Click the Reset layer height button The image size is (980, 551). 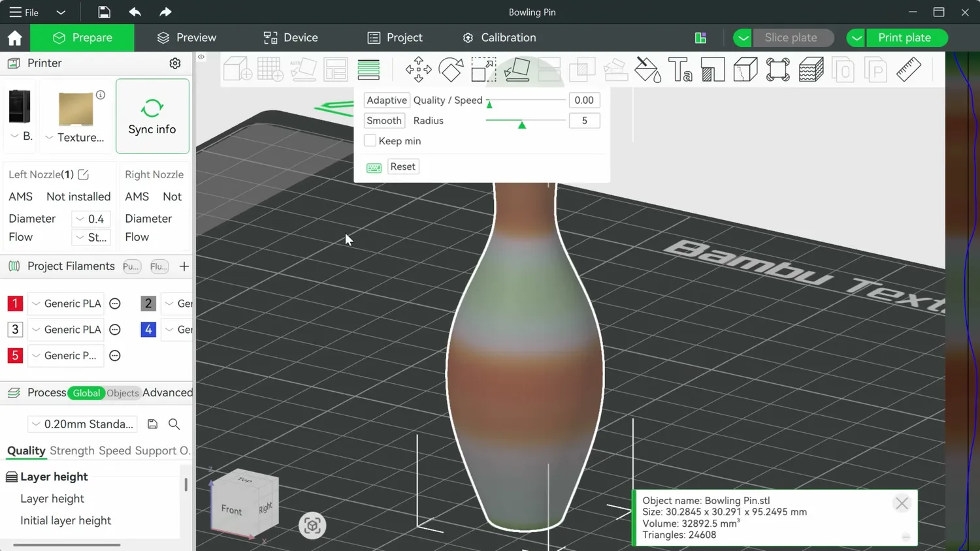(x=403, y=166)
